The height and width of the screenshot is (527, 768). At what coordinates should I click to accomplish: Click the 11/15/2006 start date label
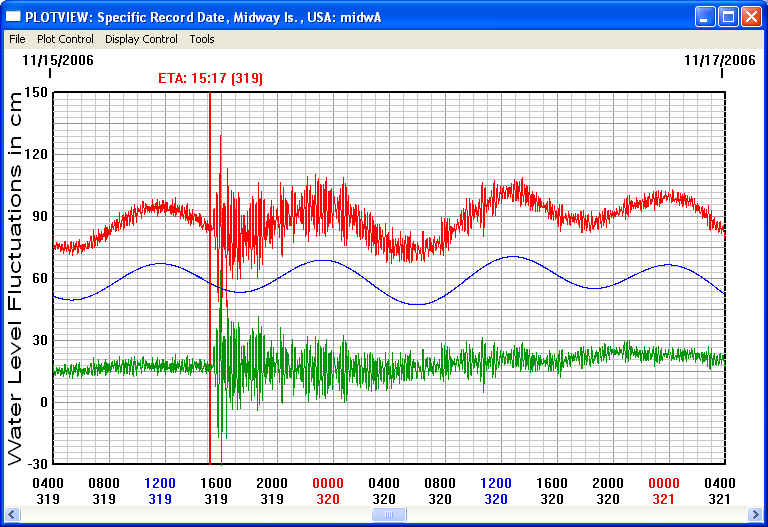(x=58, y=60)
